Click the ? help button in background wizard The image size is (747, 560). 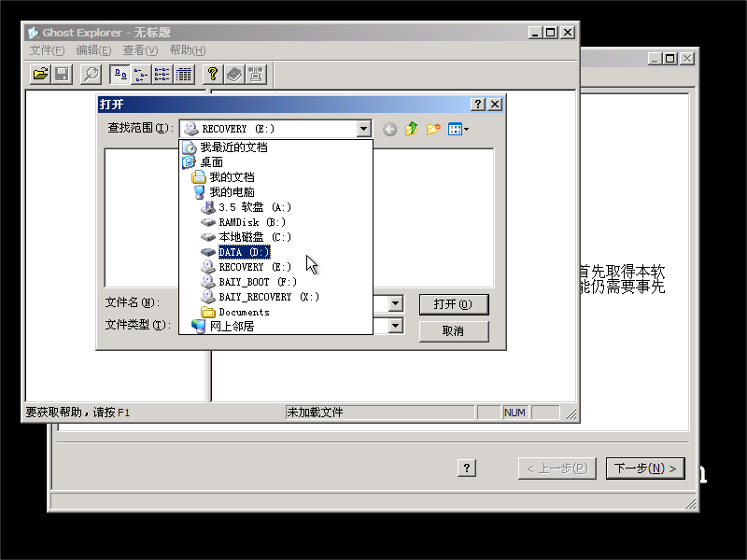pos(467,469)
